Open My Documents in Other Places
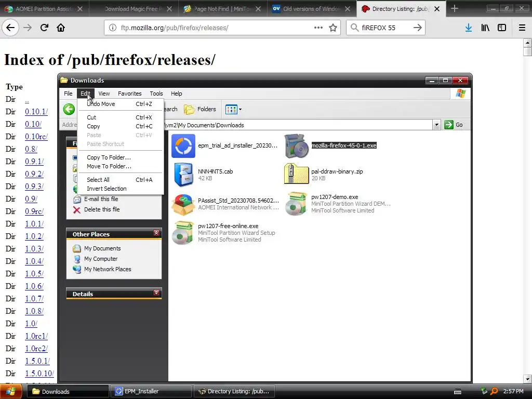 coord(102,248)
